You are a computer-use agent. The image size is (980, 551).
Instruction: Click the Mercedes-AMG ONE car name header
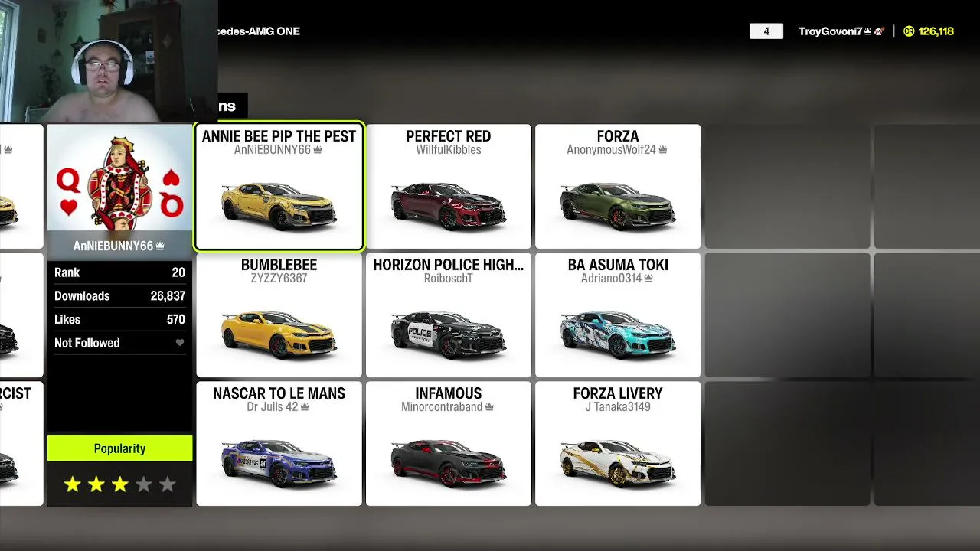click(x=259, y=31)
